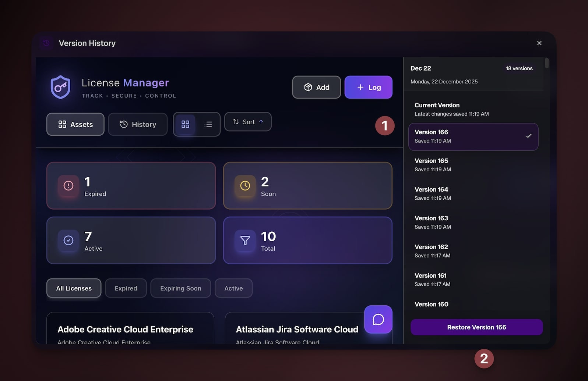Select Version 165 from the list
Image resolution: width=588 pixels, height=381 pixels.
pos(473,165)
